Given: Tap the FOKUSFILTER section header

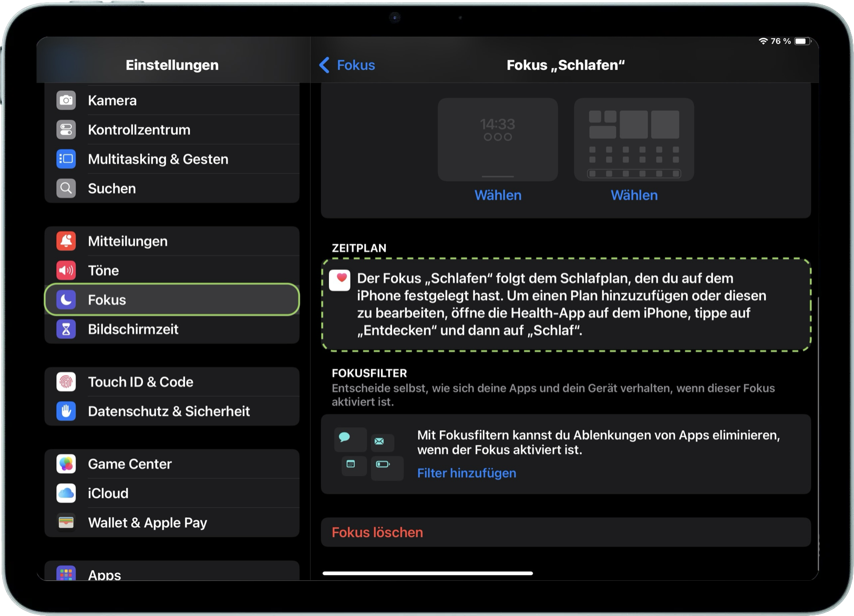Looking at the screenshot, I should 369,373.
